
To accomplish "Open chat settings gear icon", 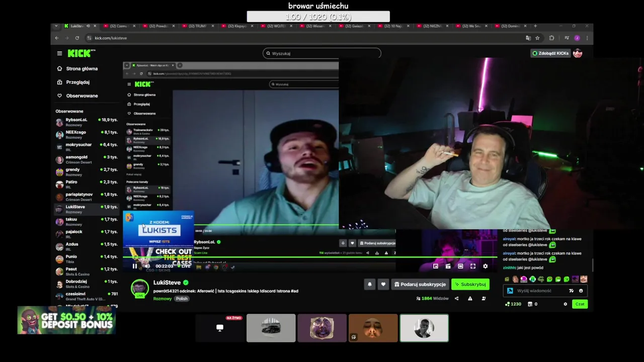I will (565, 304).
